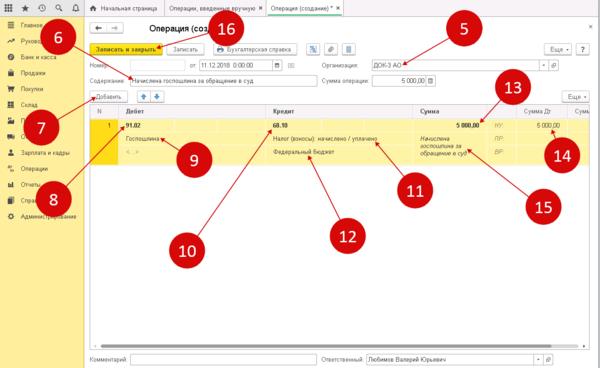This screenshot has height=368, width=600.
Task: Open calculator for Сумма операции
Action: pos(430,81)
